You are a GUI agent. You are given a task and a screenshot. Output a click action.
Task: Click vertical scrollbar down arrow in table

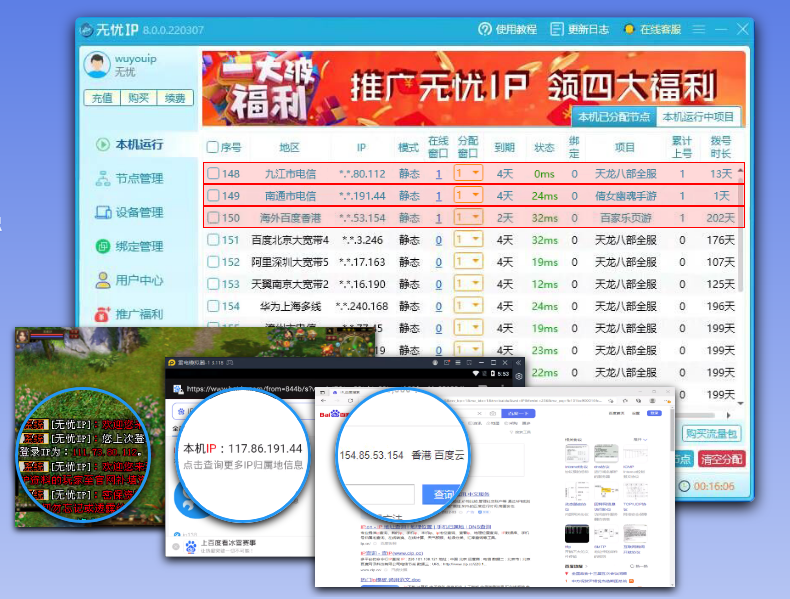point(740,403)
